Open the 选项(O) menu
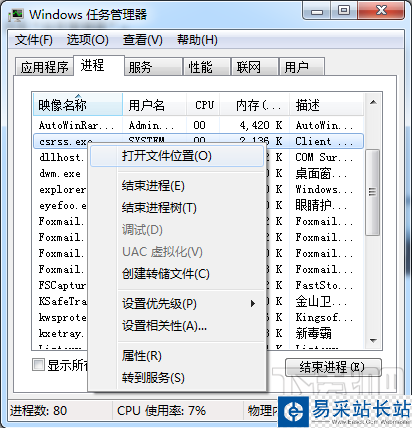This screenshot has width=412, height=428. (87, 40)
